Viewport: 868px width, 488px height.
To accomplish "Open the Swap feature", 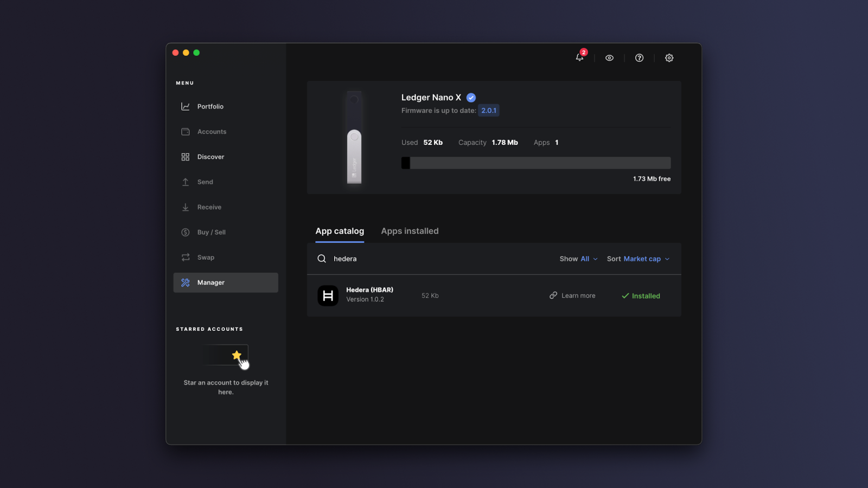I will pos(206,257).
